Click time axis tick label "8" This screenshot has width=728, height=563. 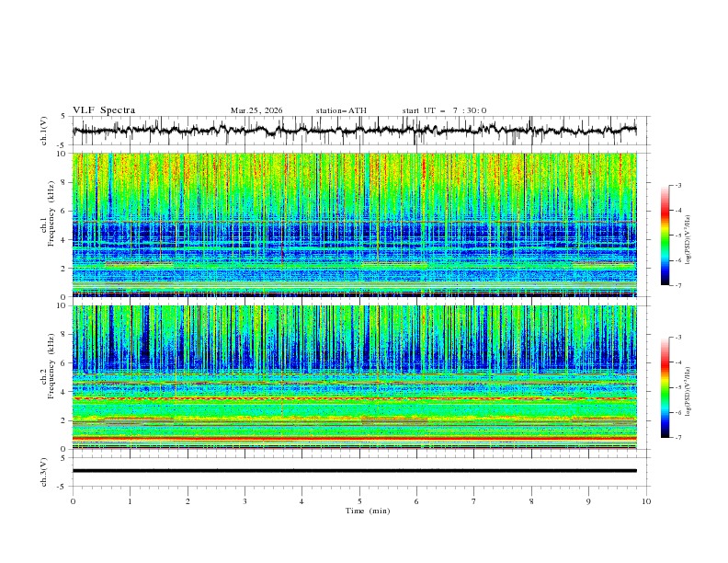click(x=531, y=501)
